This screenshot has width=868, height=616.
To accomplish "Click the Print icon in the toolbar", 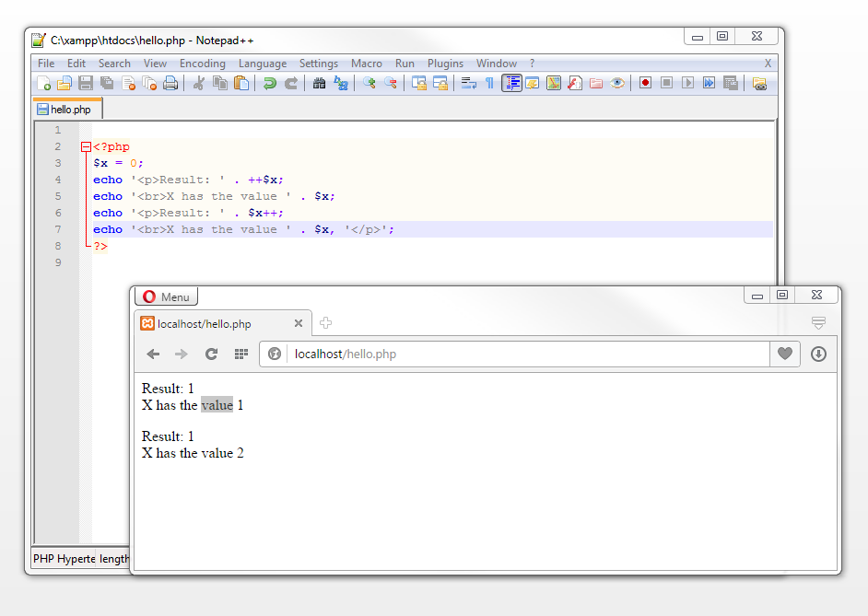I will click(x=170, y=84).
